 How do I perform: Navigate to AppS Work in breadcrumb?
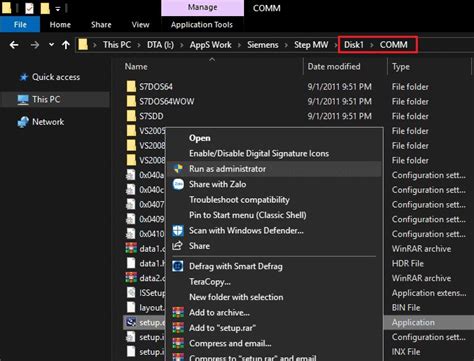210,45
